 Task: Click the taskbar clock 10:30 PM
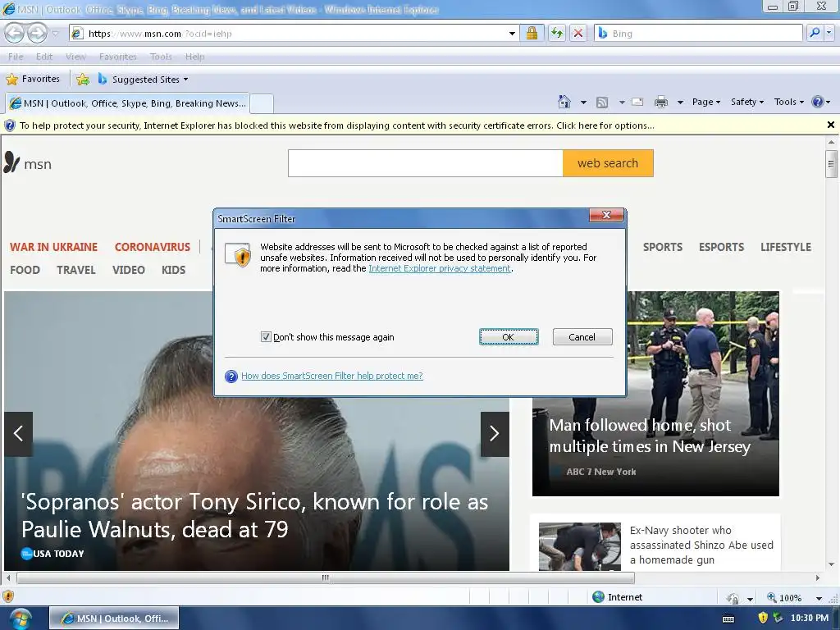point(810,619)
